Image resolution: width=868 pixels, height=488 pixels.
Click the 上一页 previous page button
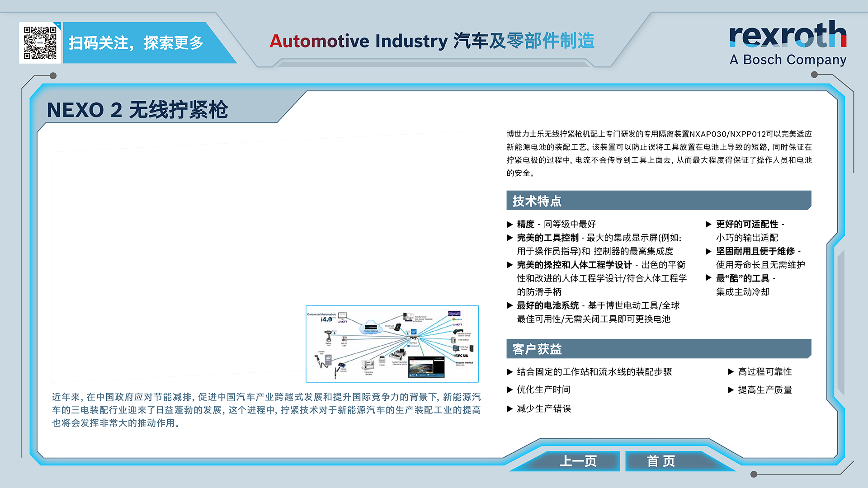[577, 461]
